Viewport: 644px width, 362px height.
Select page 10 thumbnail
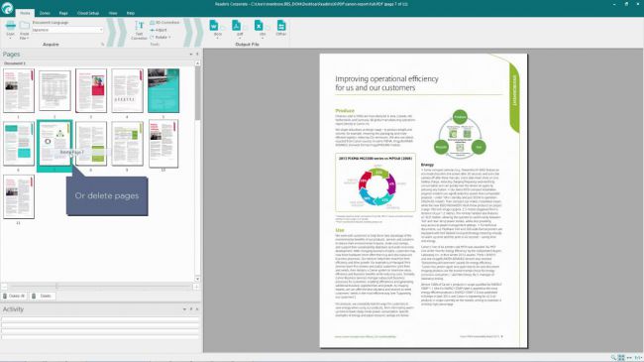click(x=163, y=144)
